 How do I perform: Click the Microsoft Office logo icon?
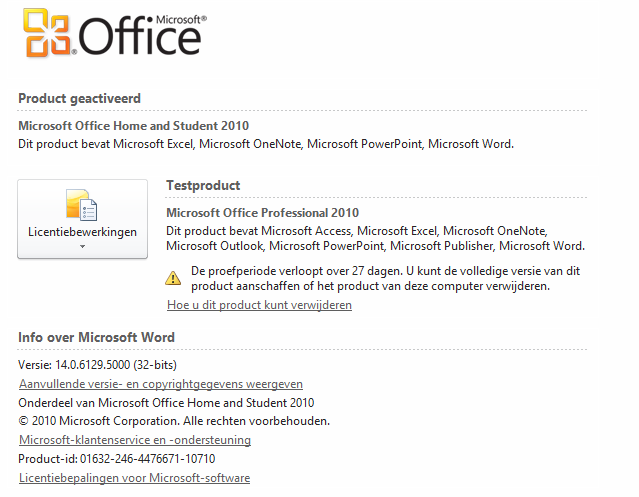point(46,33)
